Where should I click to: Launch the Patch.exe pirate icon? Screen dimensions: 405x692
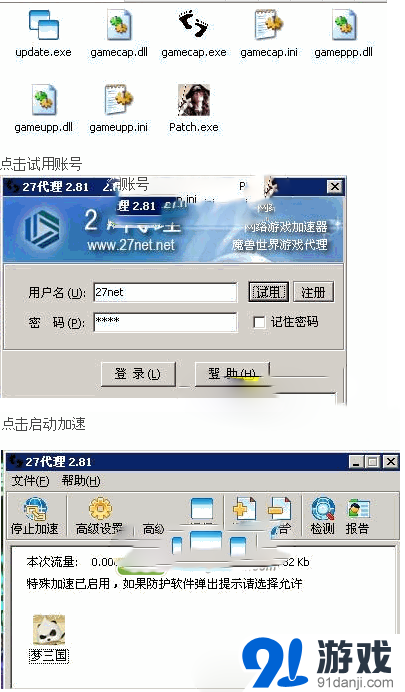tap(194, 100)
